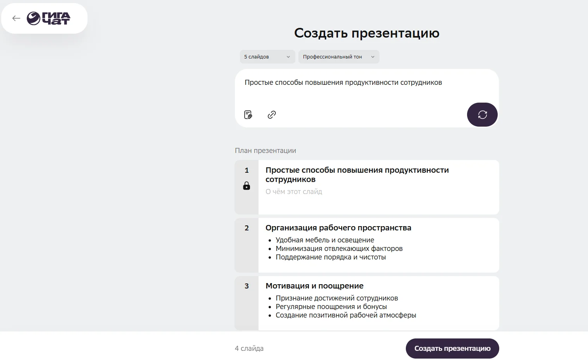Click the lock icon on slide 1
Screen dimensions: 588x364
pos(247,186)
